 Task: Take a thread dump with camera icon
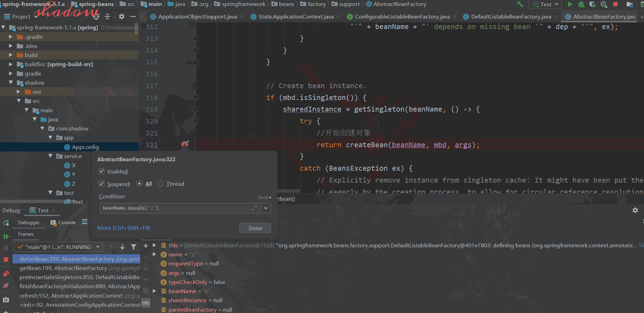pyautogui.click(x=6, y=300)
